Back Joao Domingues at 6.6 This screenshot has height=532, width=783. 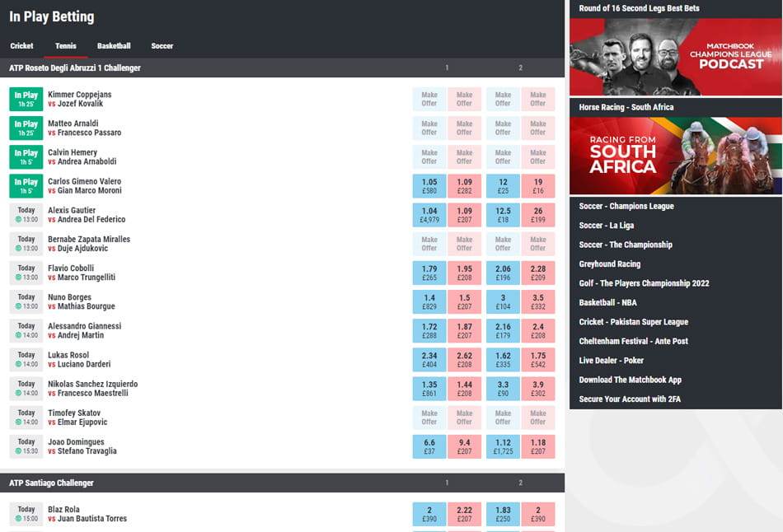[429, 446]
